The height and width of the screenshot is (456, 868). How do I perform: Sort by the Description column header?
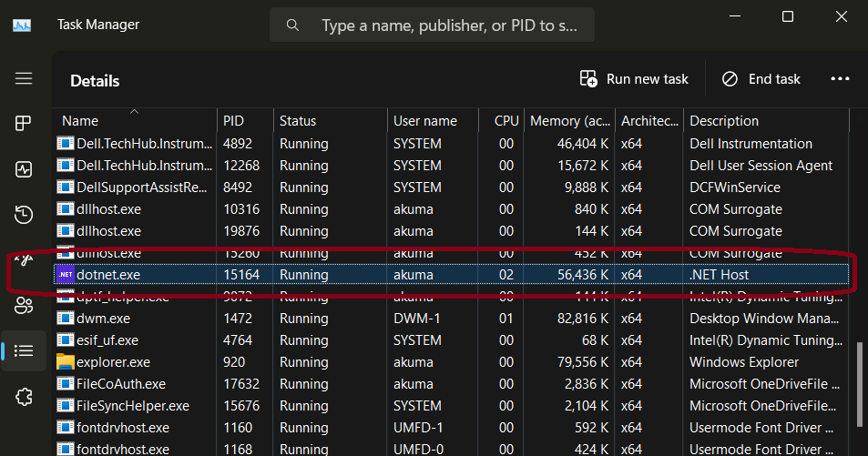pyautogui.click(x=766, y=121)
